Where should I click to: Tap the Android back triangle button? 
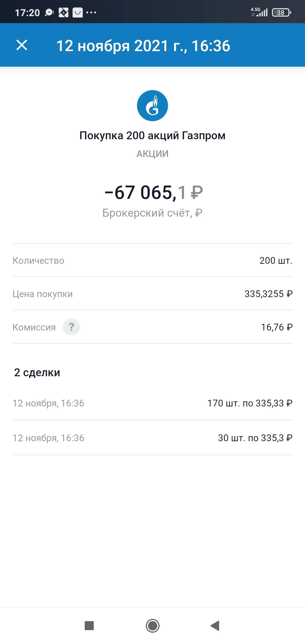pyautogui.click(x=215, y=626)
